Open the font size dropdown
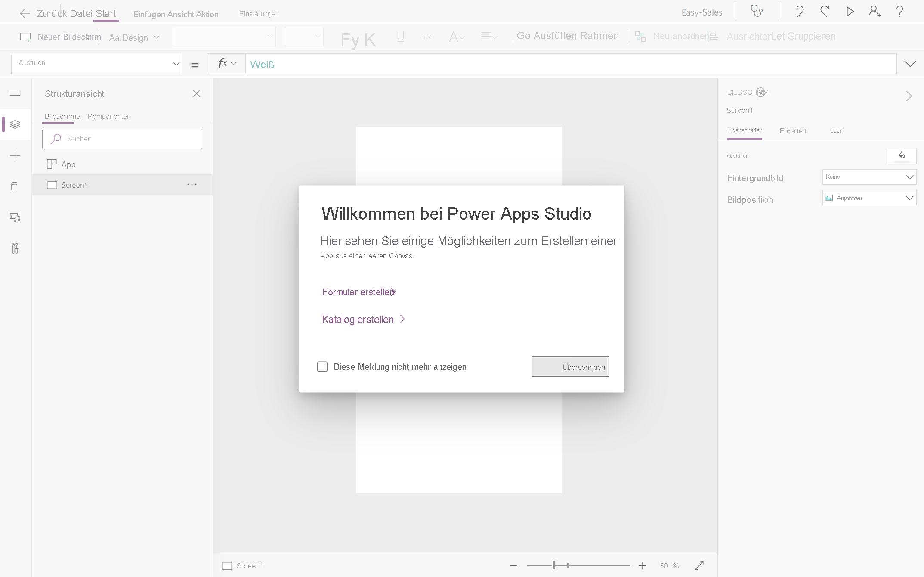Viewport: 924px width, 577px height. coord(304,37)
